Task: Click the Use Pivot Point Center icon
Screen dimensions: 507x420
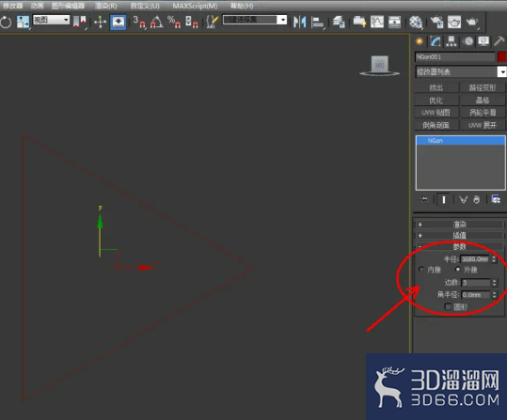Action: click(x=80, y=22)
